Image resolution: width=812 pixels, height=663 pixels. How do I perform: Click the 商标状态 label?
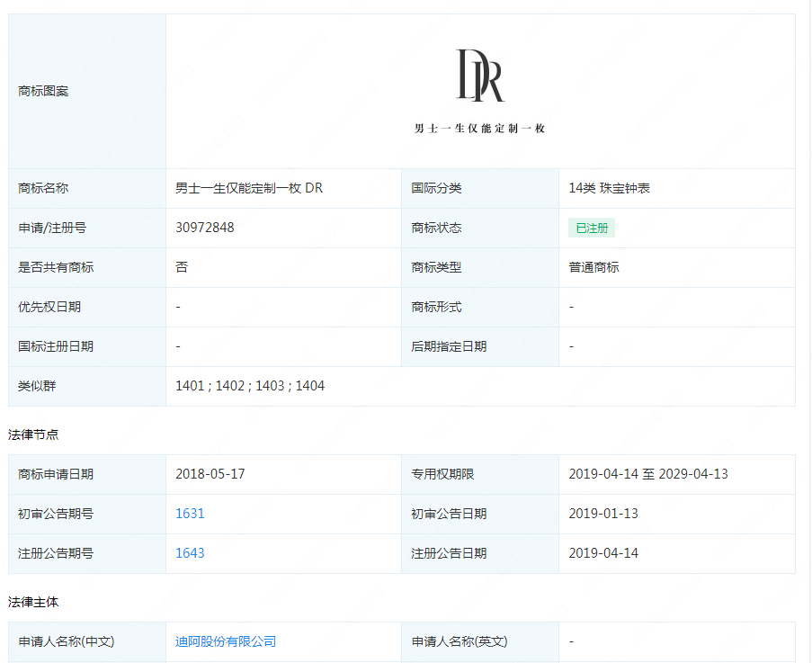pos(436,228)
